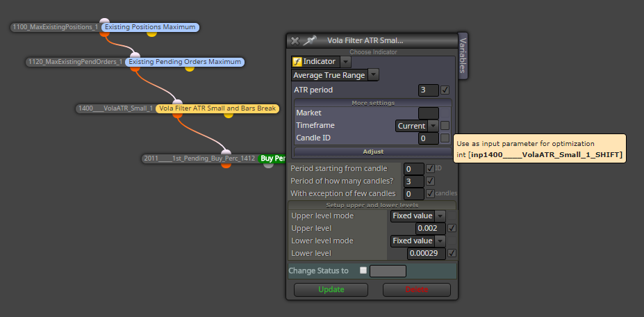Open the Timeframe Current dropdown

pos(417,126)
